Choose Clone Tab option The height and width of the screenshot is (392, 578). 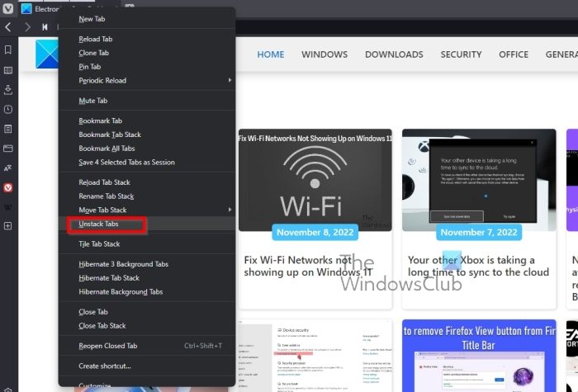tap(147, 53)
